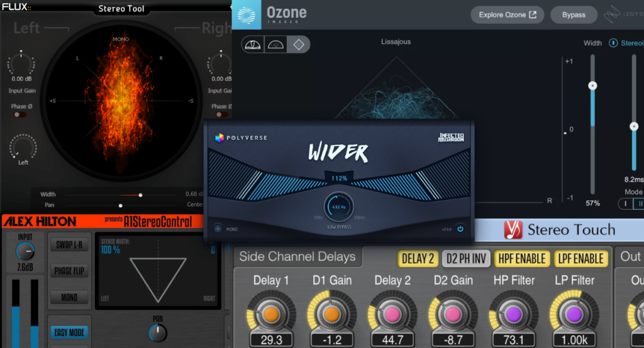
Task: Click the Ozone Stereoize amount slider handle
Action: point(634,126)
